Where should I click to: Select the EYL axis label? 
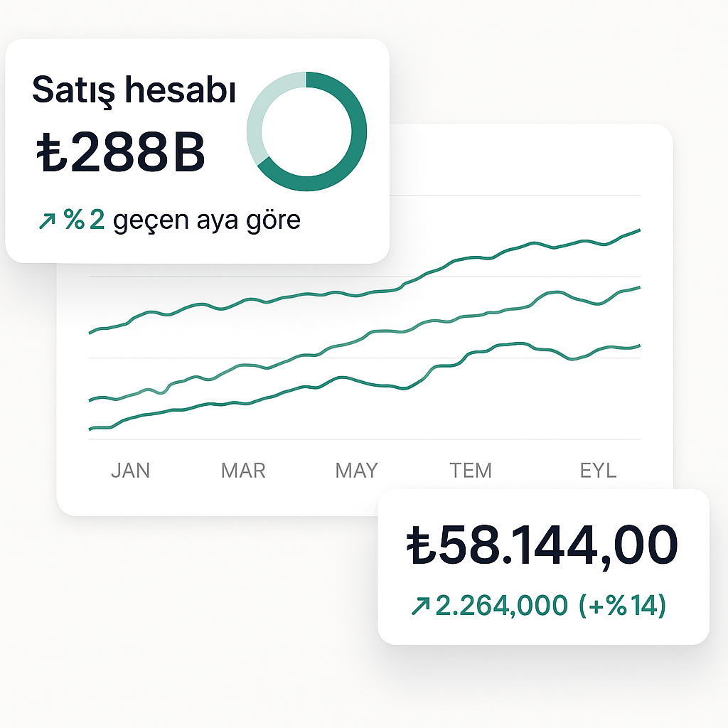[598, 471]
